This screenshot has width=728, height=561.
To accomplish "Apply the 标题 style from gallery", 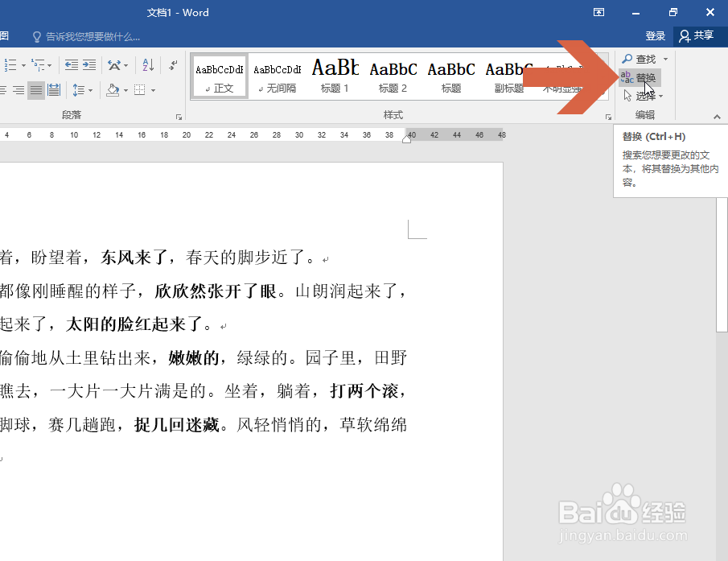I will (x=450, y=76).
